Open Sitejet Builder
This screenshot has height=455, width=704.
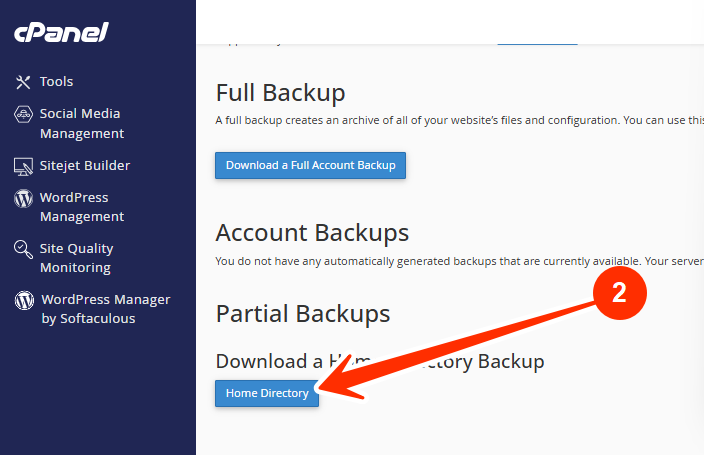point(84,166)
